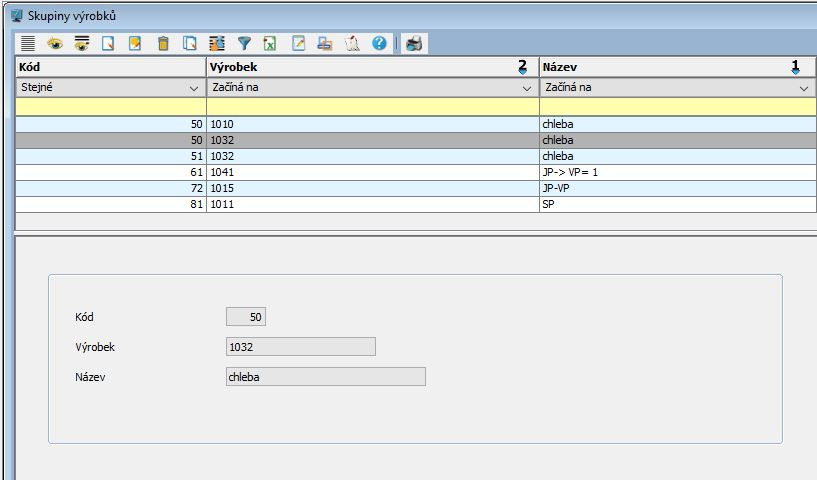Open help with the question mark icon
This screenshot has width=817, height=480.
click(x=379, y=43)
